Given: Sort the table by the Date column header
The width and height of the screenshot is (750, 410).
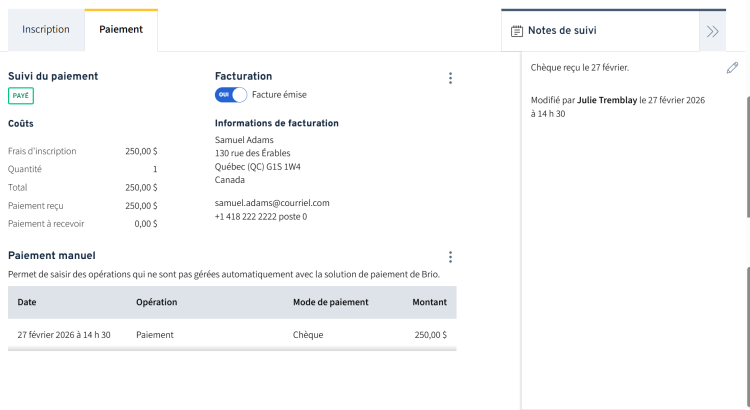Looking at the screenshot, I should [x=27, y=302].
